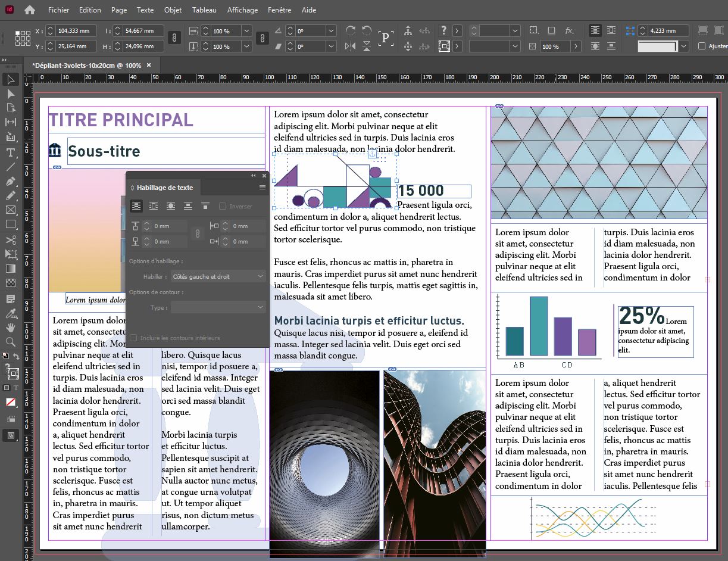This screenshot has height=561, width=728.
Task: Select the Zoom magnifier tool
Action: point(11,342)
